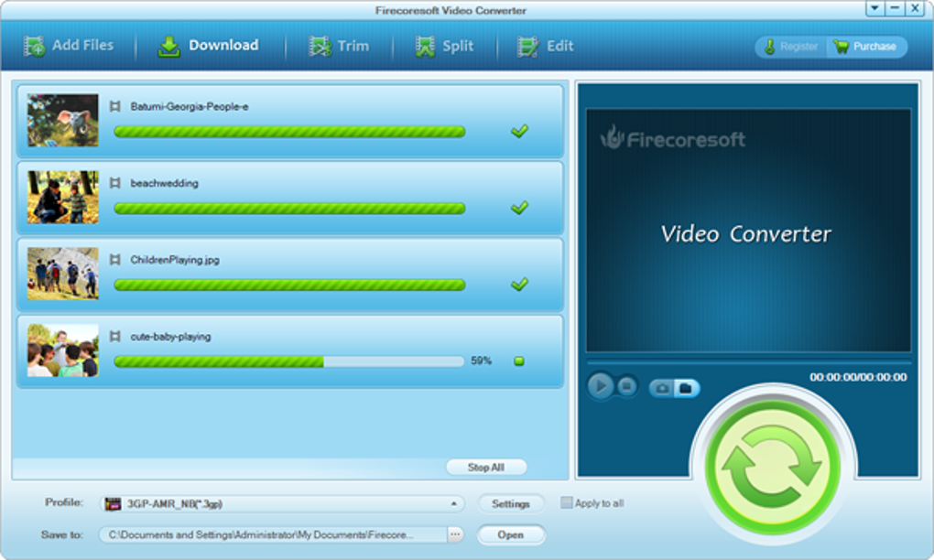Open the snapshot folder icon
Viewport: 934px width, 560px height.
pos(686,389)
